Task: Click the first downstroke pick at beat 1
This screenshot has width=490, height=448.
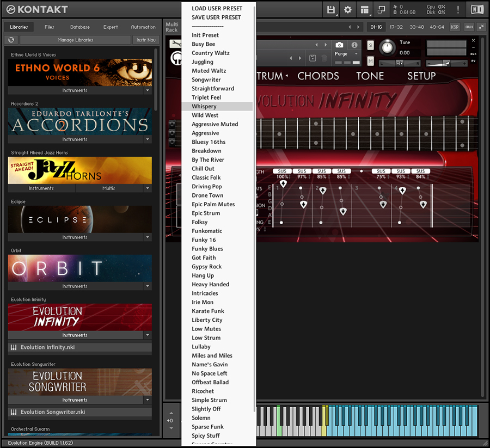Action: coord(283,183)
